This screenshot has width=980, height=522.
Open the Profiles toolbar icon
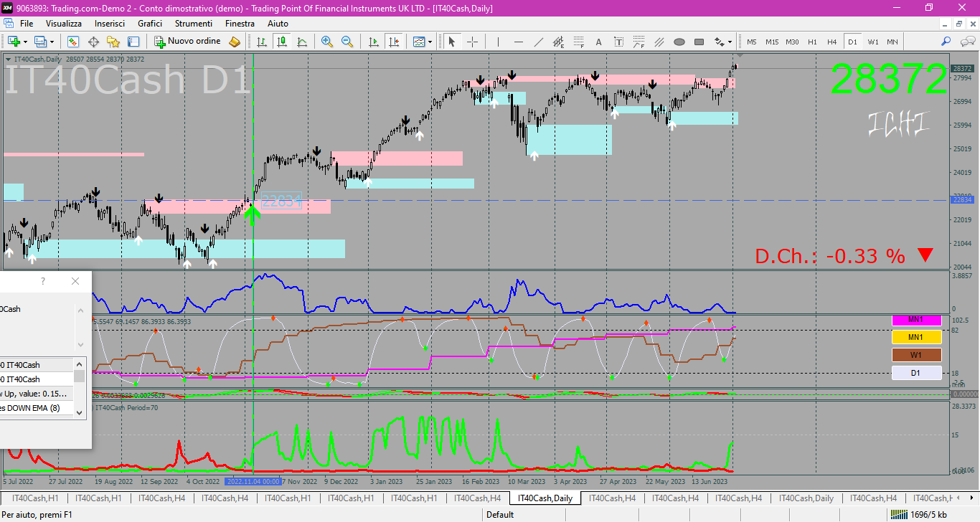(x=40, y=42)
